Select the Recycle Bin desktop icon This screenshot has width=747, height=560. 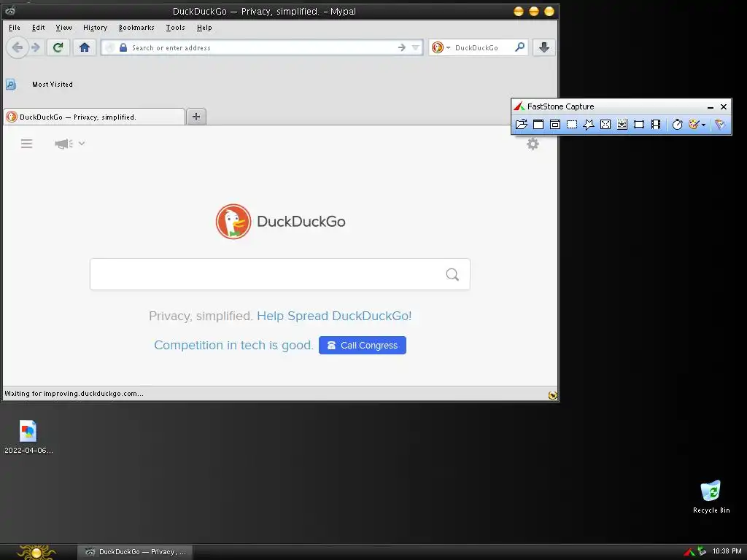pyautogui.click(x=711, y=497)
